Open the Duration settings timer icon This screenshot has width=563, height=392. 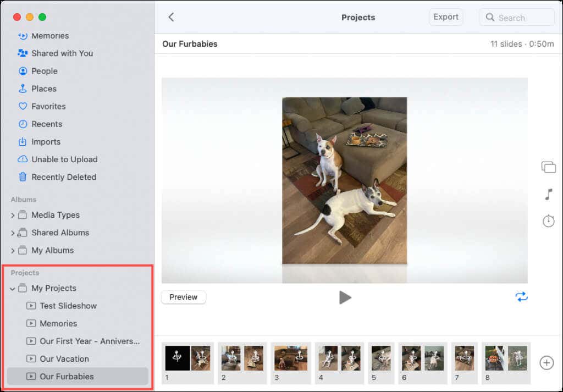[548, 220]
